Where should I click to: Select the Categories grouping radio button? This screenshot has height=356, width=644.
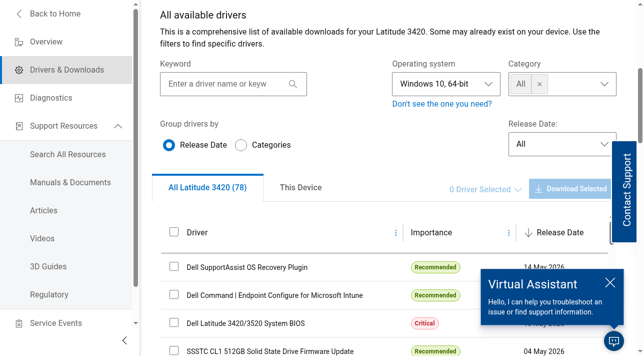click(241, 145)
